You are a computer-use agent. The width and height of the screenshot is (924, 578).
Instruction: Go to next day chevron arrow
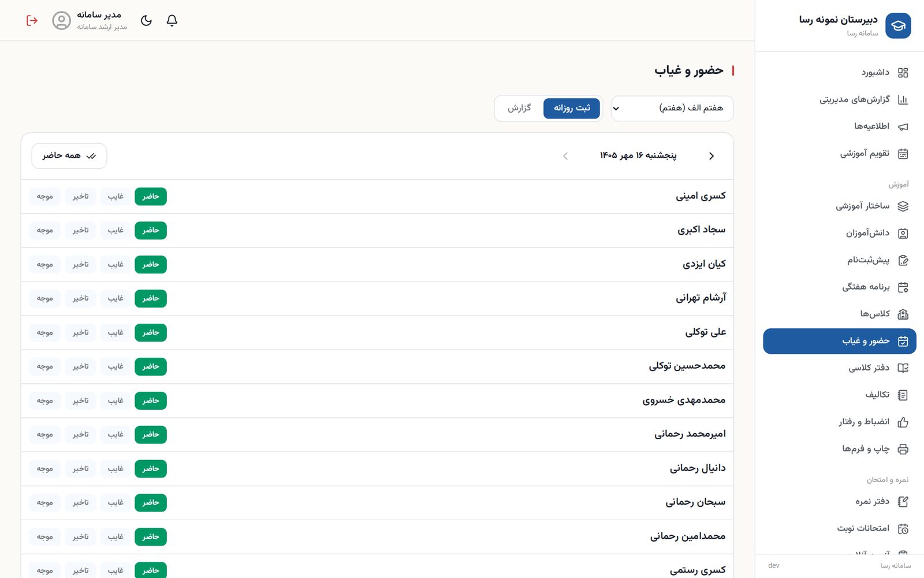(565, 156)
